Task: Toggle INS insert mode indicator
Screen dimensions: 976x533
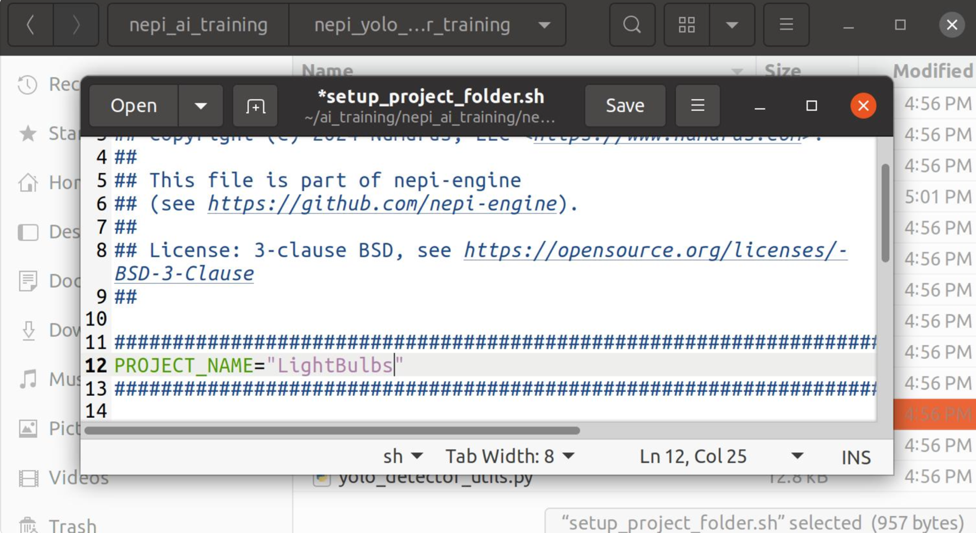Action: pyautogui.click(x=855, y=457)
